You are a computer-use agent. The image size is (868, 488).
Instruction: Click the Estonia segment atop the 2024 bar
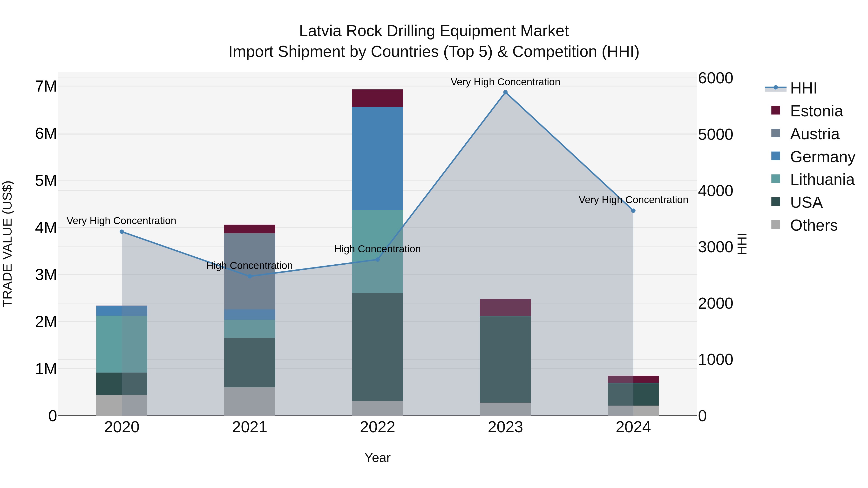click(633, 380)
